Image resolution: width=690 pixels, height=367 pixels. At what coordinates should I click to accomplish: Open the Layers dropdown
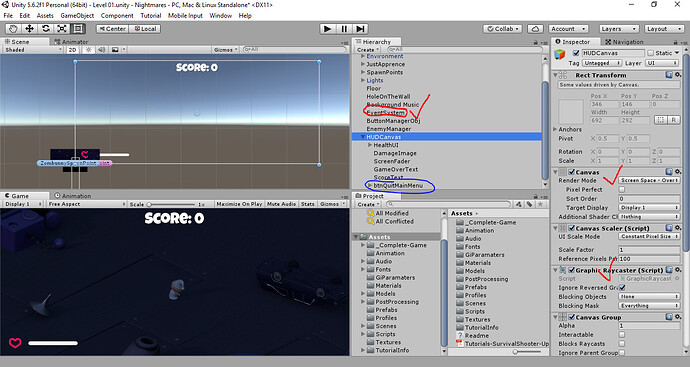pyautogui.click(x=619, y=29)
